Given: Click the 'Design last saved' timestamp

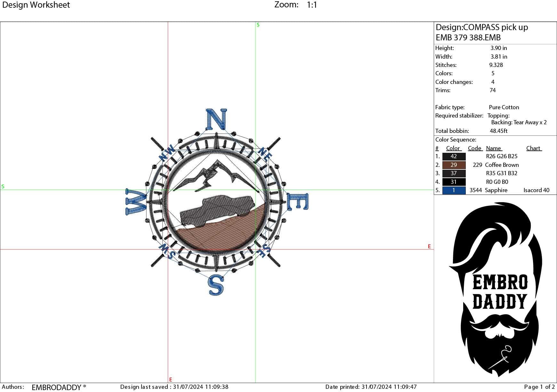Looking at the screenshot, I should click(x=174, y=387).
